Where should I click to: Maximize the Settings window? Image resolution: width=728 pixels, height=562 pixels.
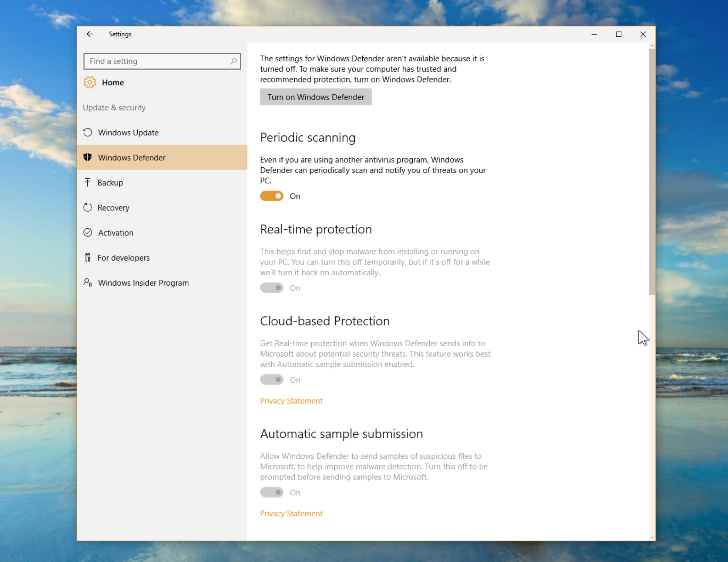click(618, 34)
